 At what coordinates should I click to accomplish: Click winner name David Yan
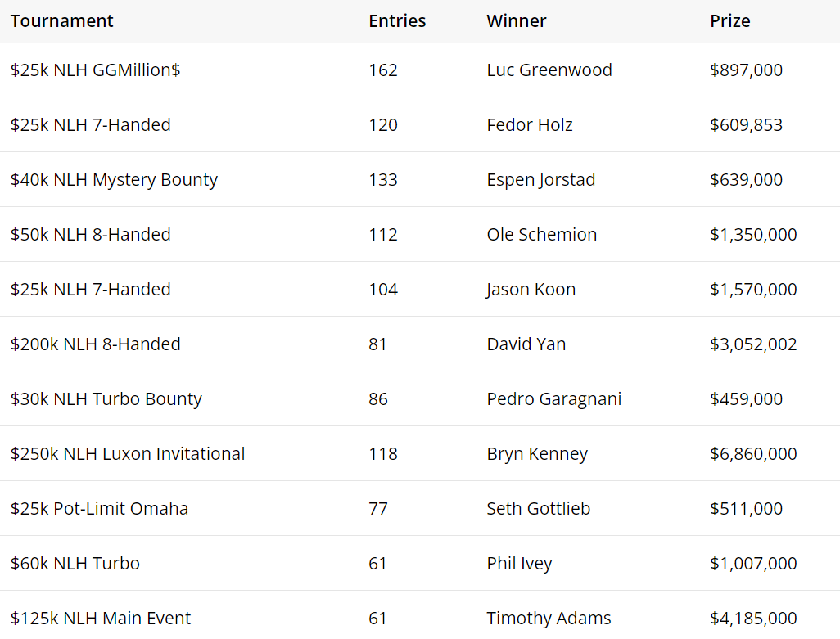point(526,344)
